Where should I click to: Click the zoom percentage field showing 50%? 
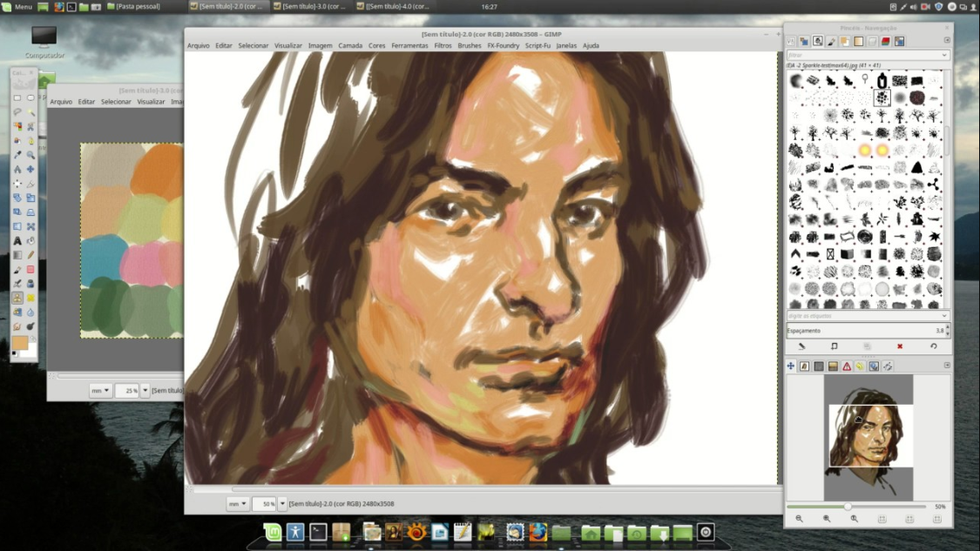pos(265,503)
